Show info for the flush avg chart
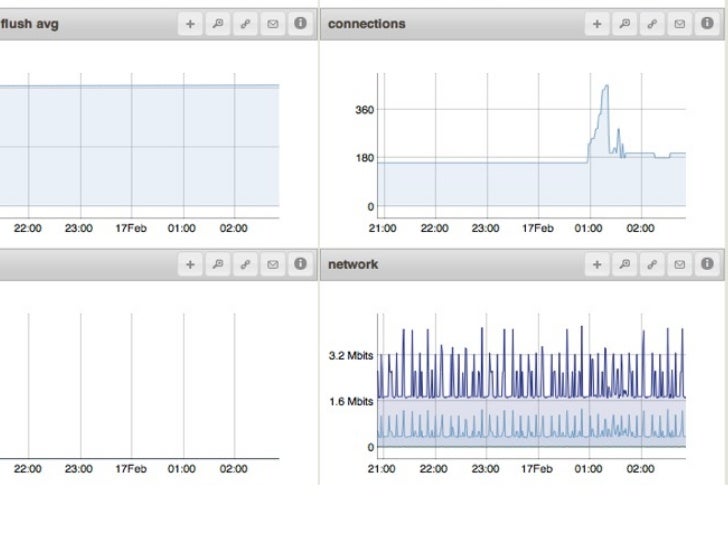Image resolution: width=728 pixels, height=546 pixels. [300, 24]
